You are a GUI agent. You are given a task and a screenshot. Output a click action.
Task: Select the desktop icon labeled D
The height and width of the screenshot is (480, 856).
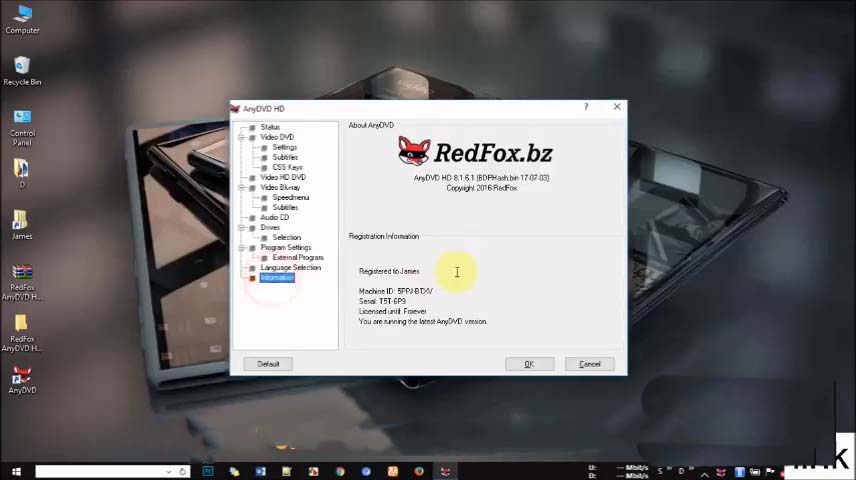[x=21, y=173]
